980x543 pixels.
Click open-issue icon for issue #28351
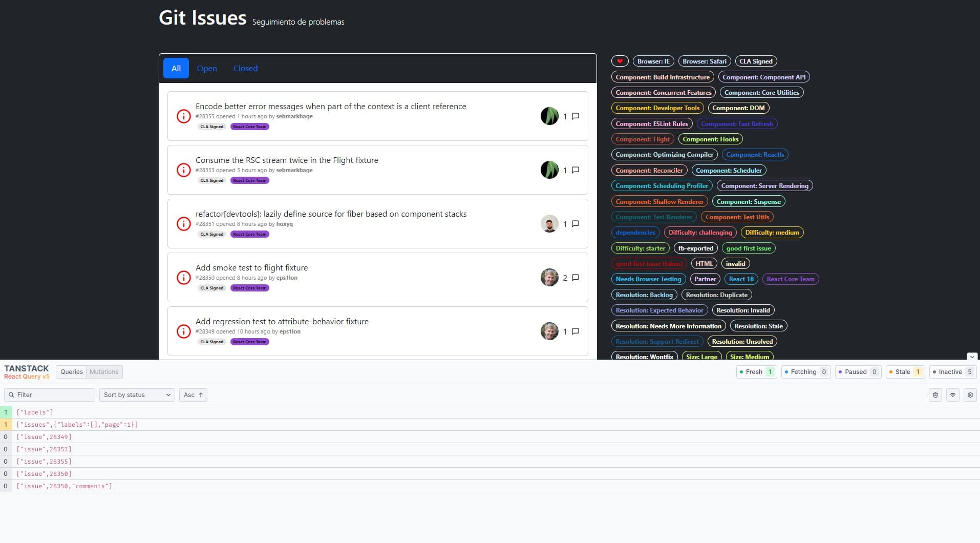(x=184, y=224)
